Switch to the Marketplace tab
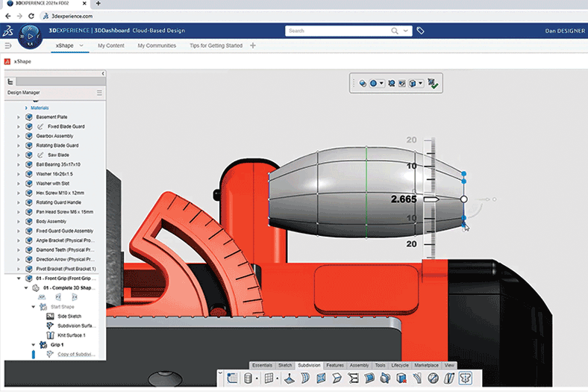 (x=426, y=365)
